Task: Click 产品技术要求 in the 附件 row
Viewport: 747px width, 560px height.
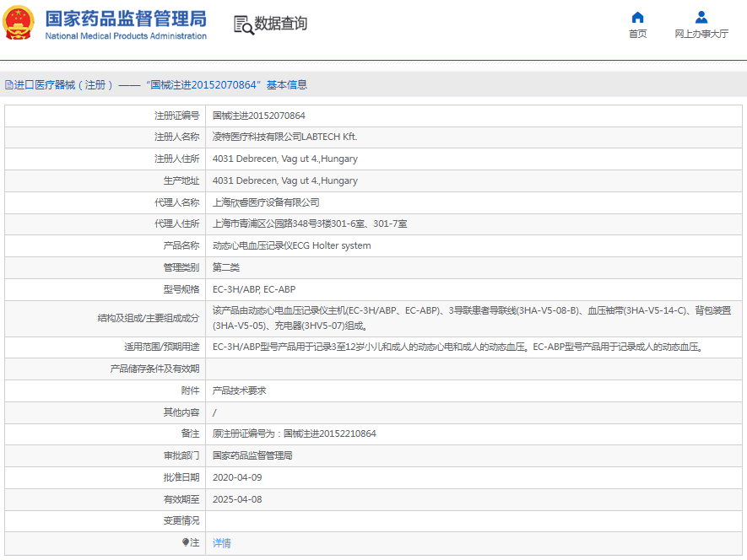Action: 239,390
